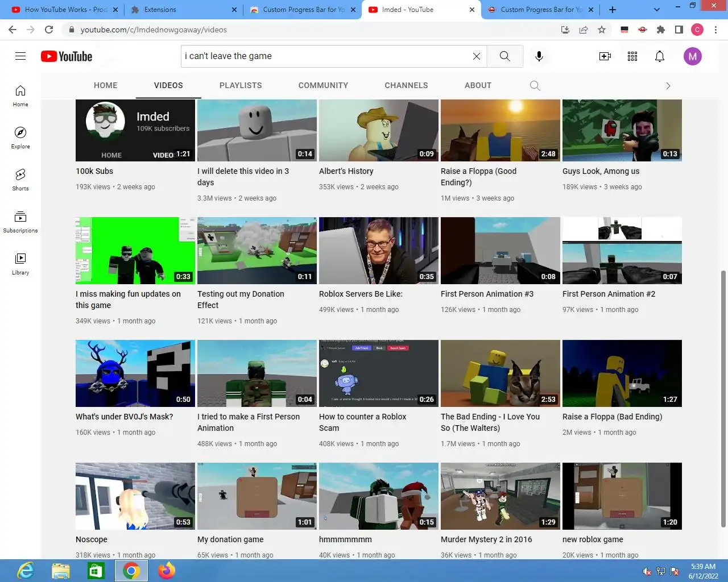Open Chrome profile avatar C
The height and width of the screenshot is (582, 728).
pos(697,30)
